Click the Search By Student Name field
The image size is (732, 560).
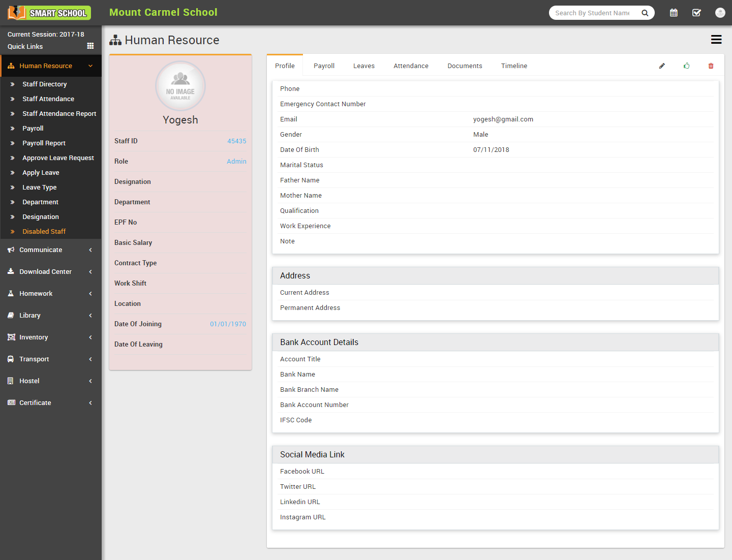[x=592, y=13]
